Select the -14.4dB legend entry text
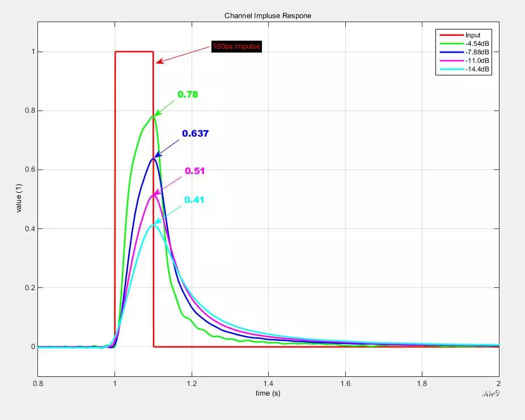525x420 pixels. (x=477, y=69)
